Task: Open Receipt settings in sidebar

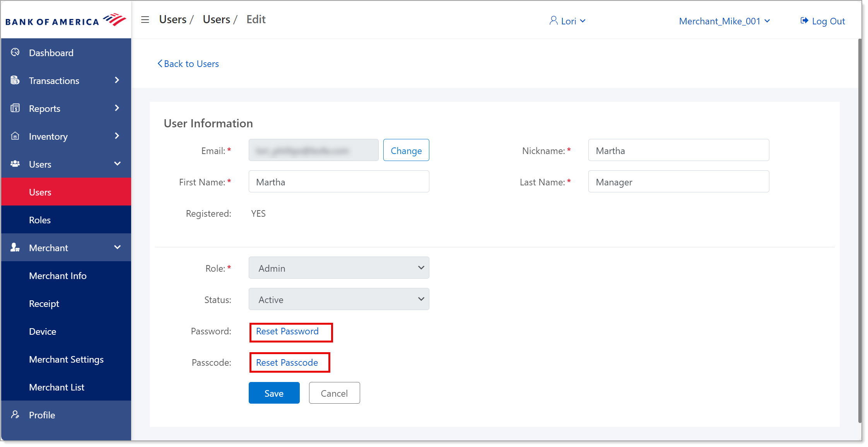Action: [x=66, y=303]
